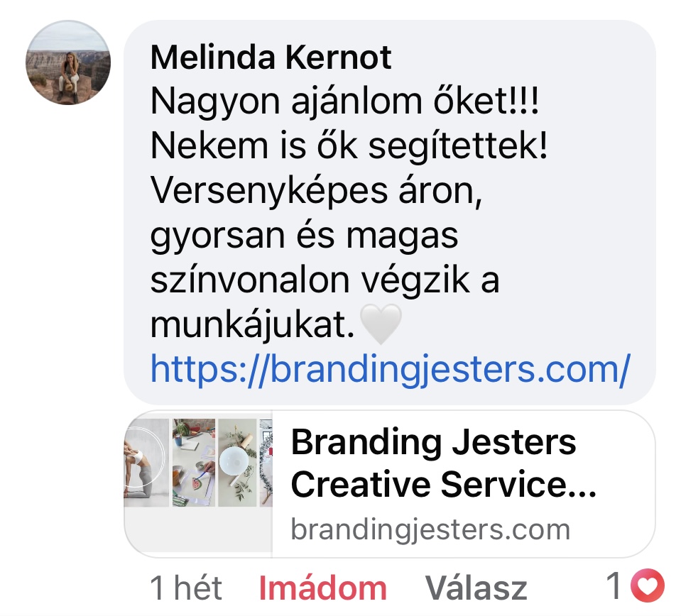The height and width of the screenshot is (616, 681).
Task: Toggle the Imádom reaction button
Action: (x=322, y=588)
